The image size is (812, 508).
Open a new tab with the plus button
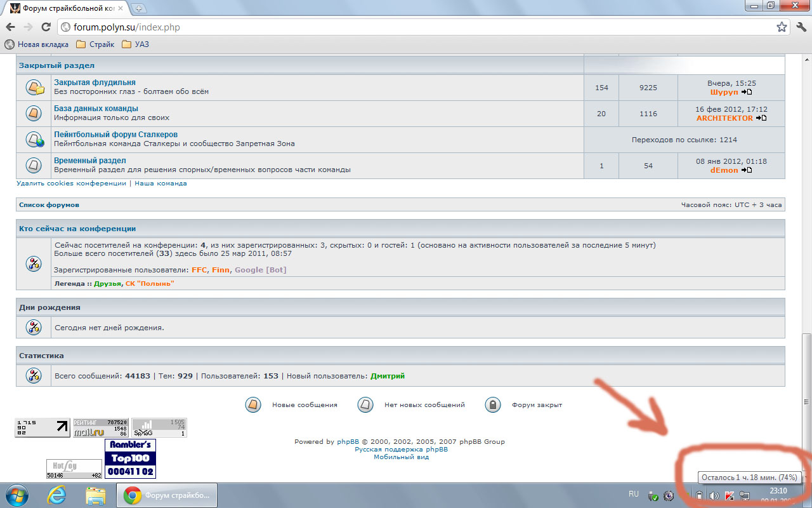[139, 8]
